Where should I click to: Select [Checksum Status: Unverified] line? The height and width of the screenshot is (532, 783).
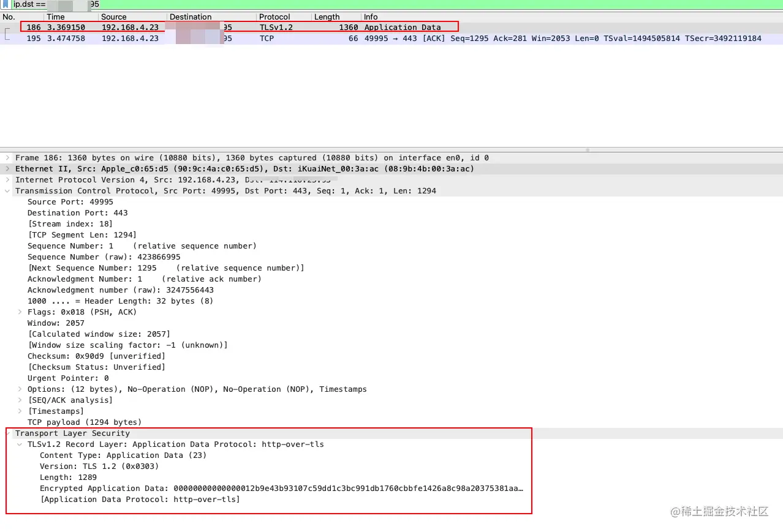[97, 367]
